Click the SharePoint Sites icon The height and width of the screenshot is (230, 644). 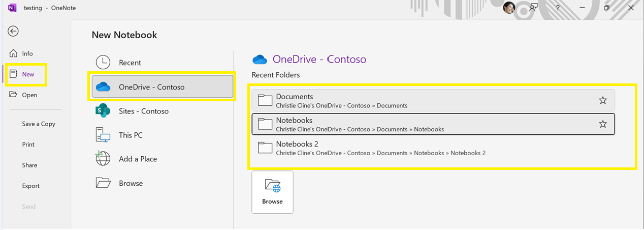pyautogui.click(x=103, y=110)
